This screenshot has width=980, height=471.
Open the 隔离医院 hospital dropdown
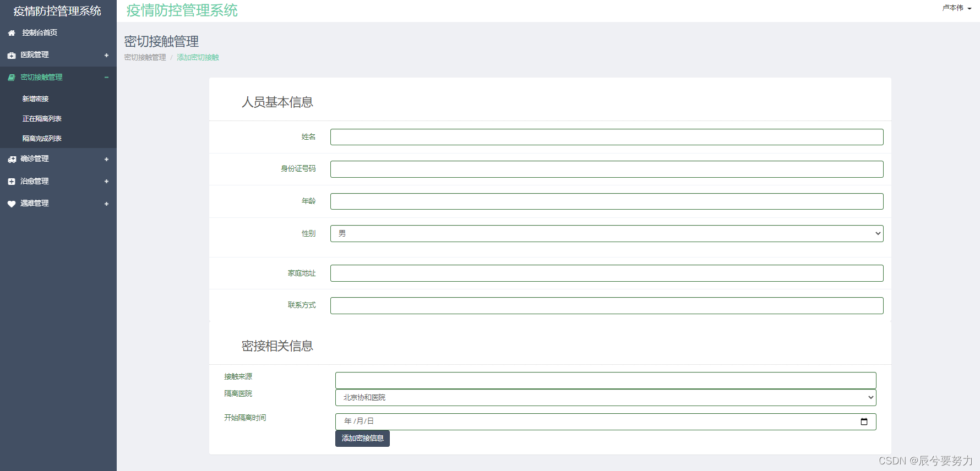tap(606, 397)
